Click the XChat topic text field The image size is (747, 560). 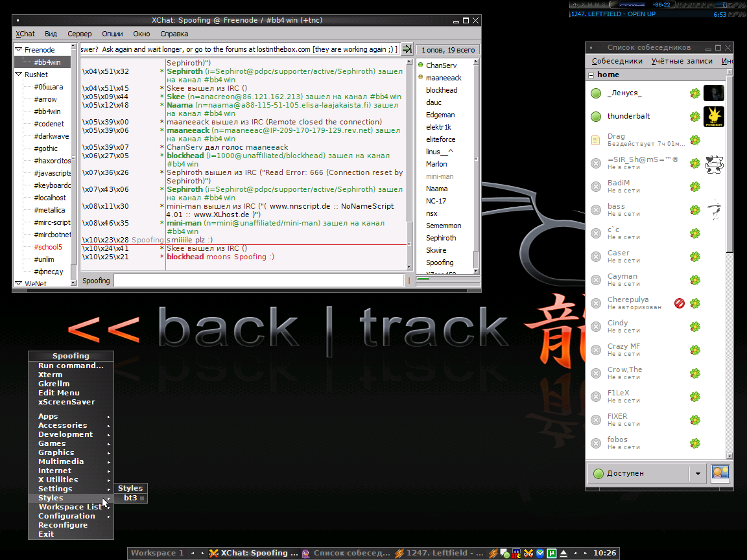[x=239, y=49]
